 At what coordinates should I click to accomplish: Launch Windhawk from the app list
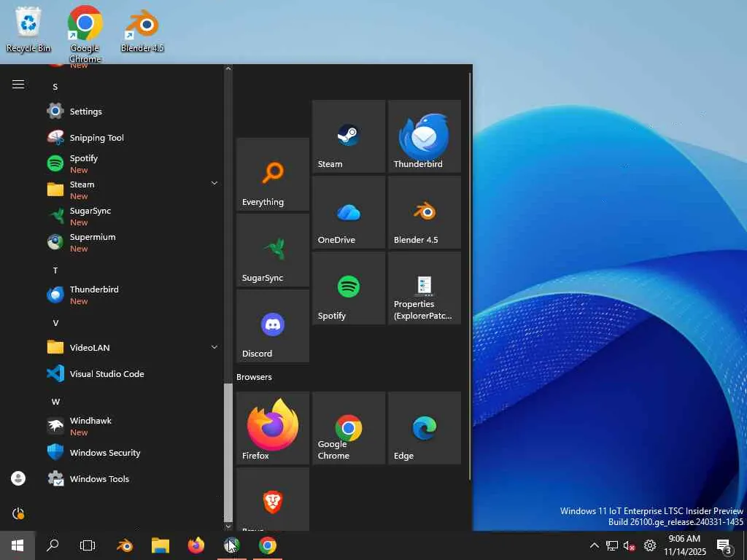pyautogui.click(x=133, y=426)
